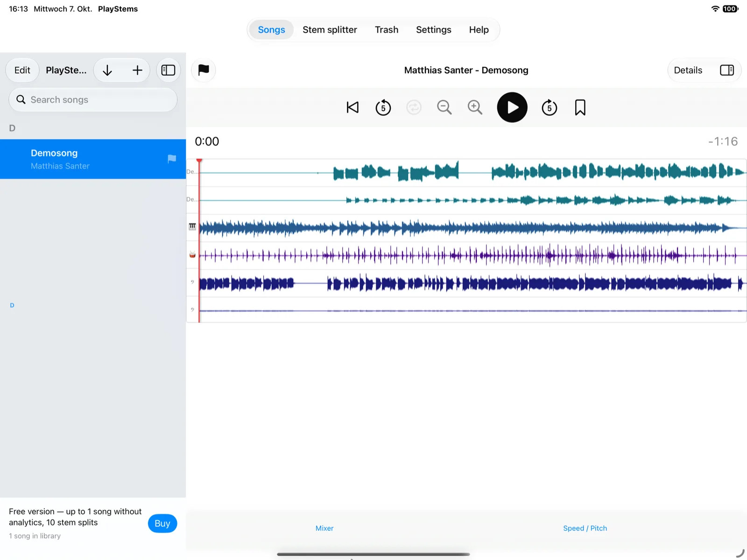Seek within the piano waveform track
The width and height of the screenshot is (747, 560).
473,228
